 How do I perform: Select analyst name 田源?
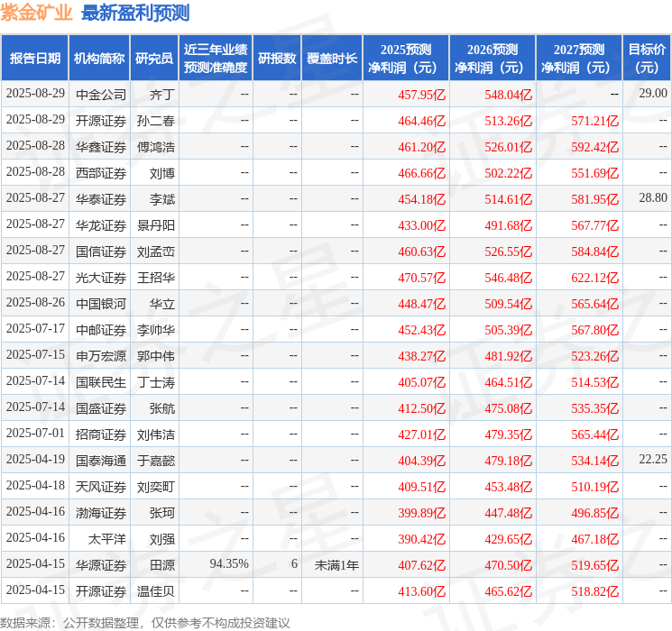tap(162, 565)
